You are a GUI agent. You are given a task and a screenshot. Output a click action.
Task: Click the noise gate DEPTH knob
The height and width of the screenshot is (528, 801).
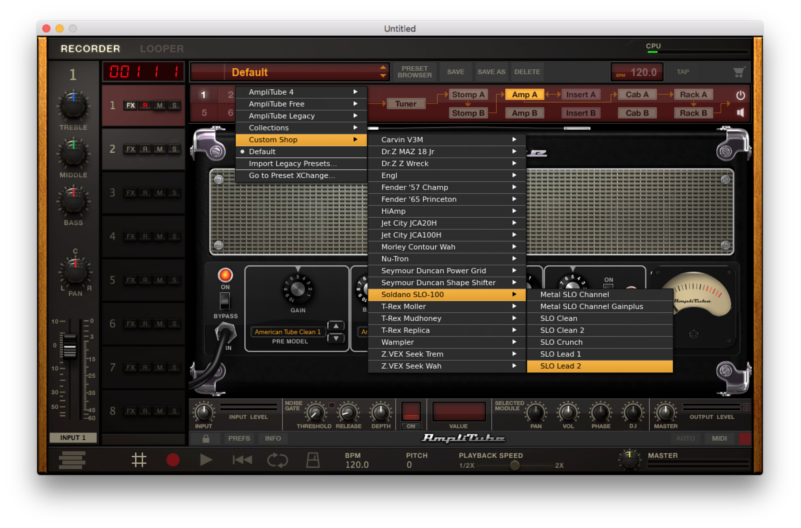[381, 412]
